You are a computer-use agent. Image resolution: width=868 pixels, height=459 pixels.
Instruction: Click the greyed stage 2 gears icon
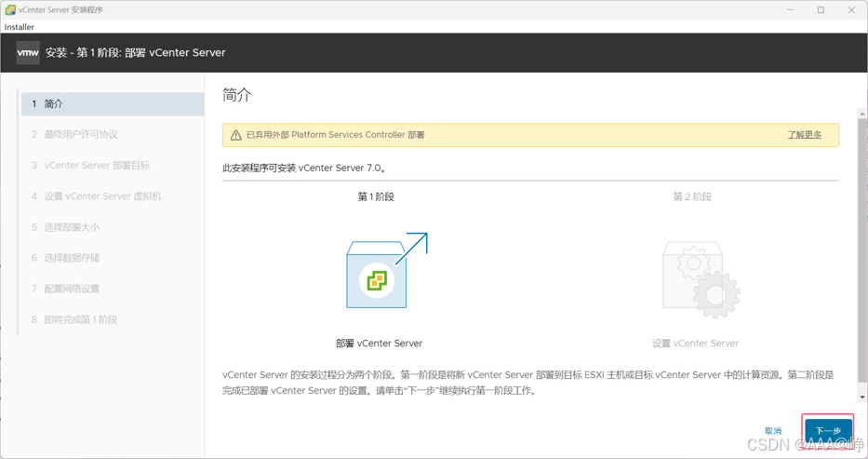[x=701, y=279]
